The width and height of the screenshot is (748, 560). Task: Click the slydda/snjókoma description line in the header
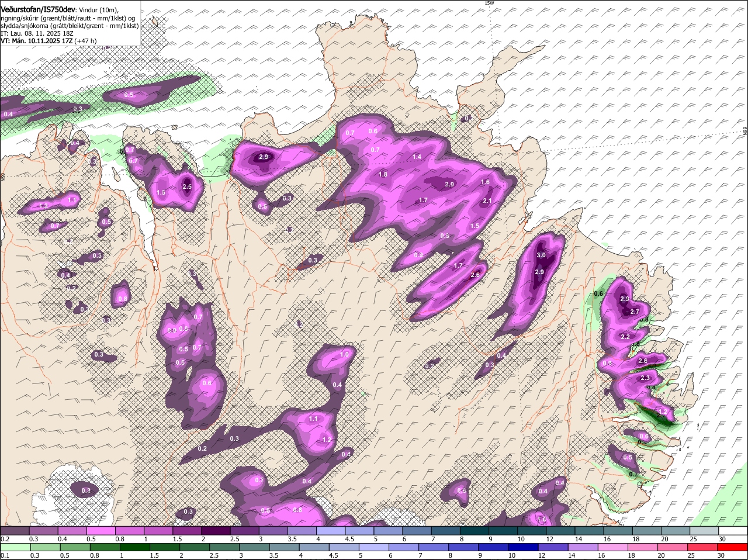70,25
